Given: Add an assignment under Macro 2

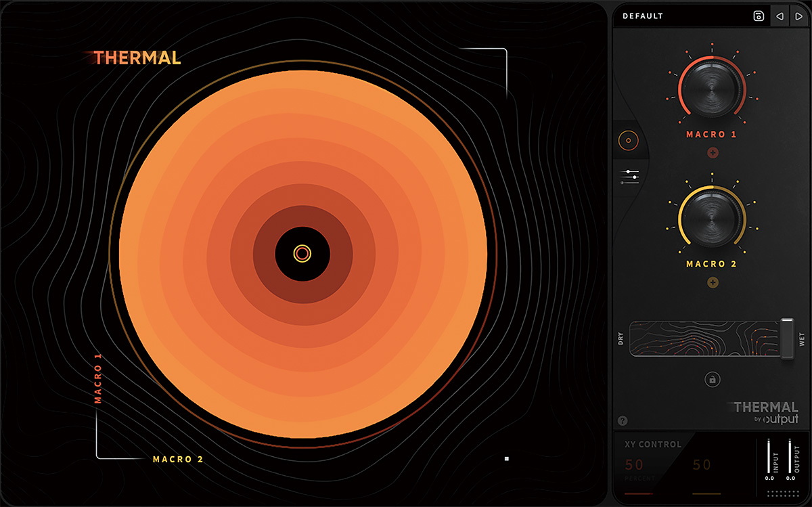Looking at the screenshot, I should coord(713,282).
